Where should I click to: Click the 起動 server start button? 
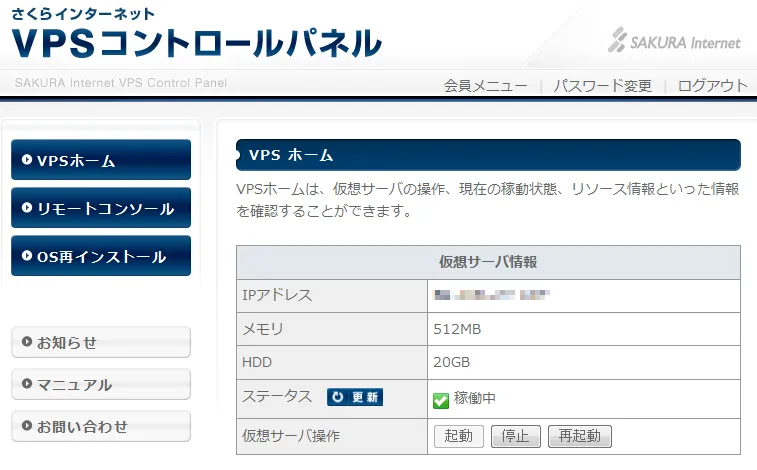coord(459,436)
